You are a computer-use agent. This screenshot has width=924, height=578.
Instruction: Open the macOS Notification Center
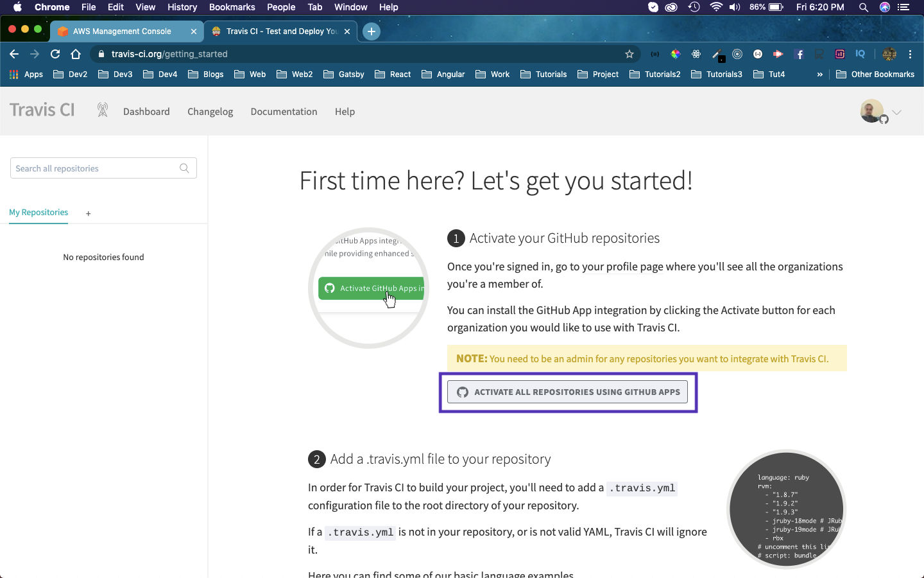click(904, 7)
